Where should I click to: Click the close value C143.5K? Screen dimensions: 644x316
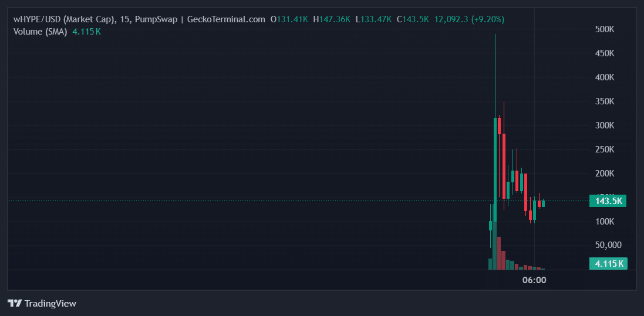(x=413, y=19)
